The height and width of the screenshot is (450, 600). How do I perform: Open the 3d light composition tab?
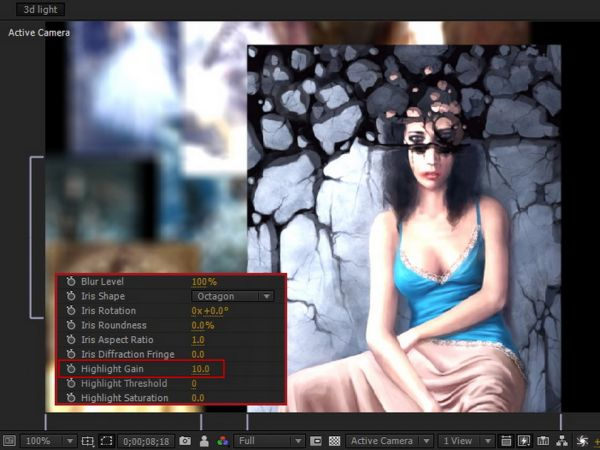click(x=40, y=9)
